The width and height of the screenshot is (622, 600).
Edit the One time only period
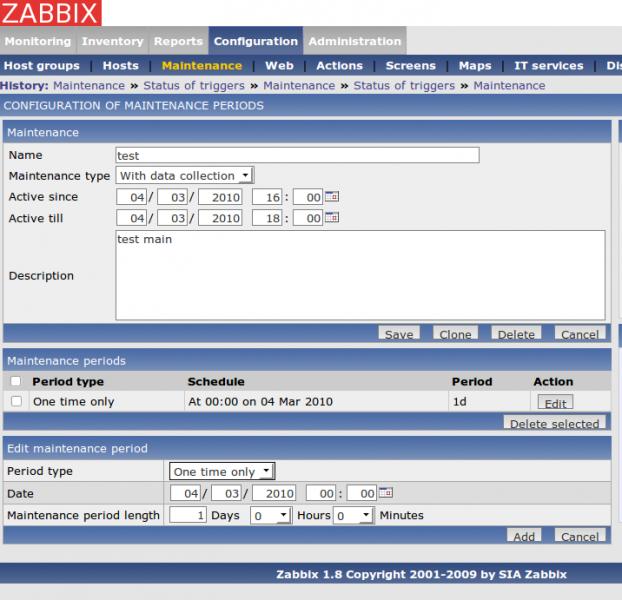[x=555, y=403]
